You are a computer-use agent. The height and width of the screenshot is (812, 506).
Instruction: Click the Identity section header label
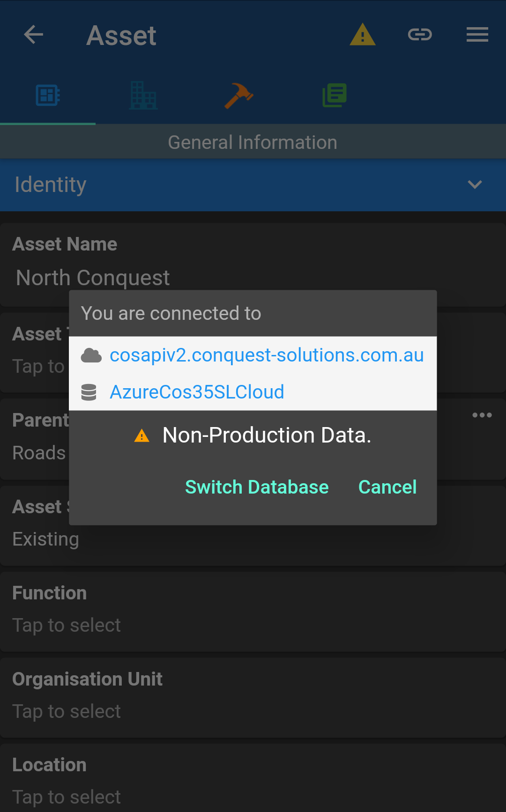51,185
